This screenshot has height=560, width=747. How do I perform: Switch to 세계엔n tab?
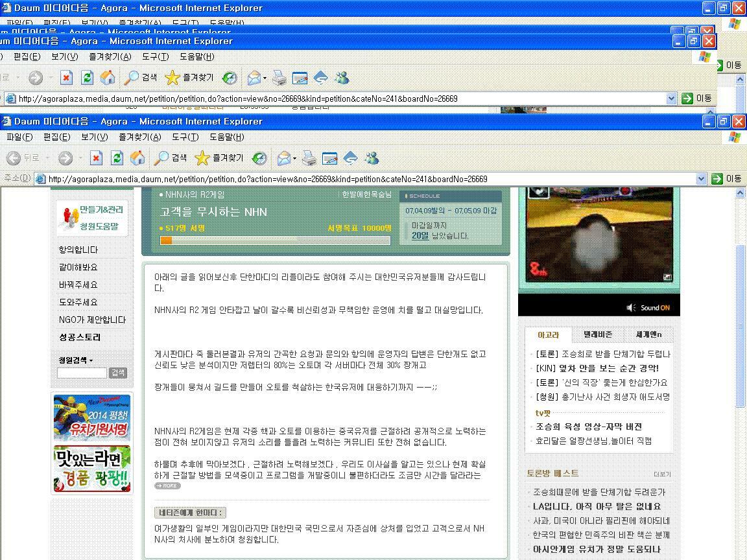649,334
